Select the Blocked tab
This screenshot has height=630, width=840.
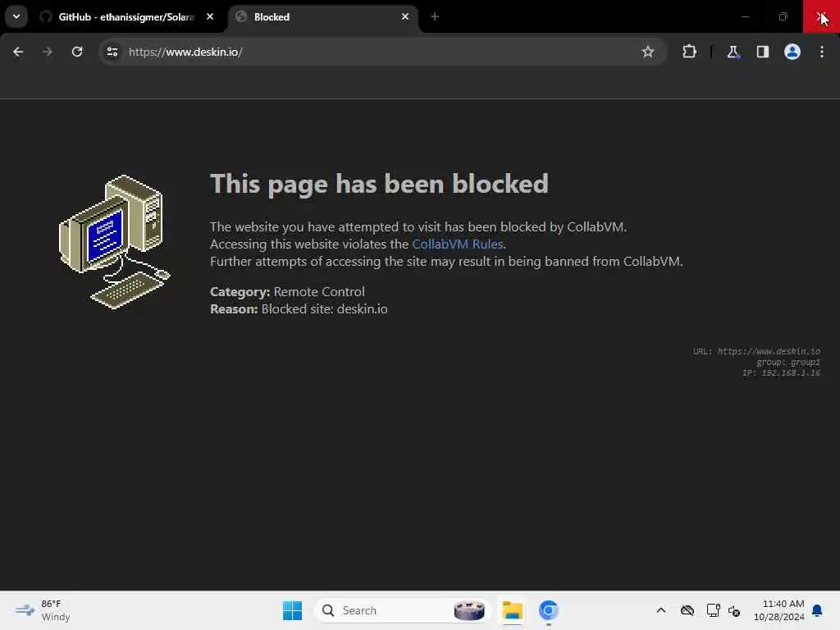coord(323,17)
